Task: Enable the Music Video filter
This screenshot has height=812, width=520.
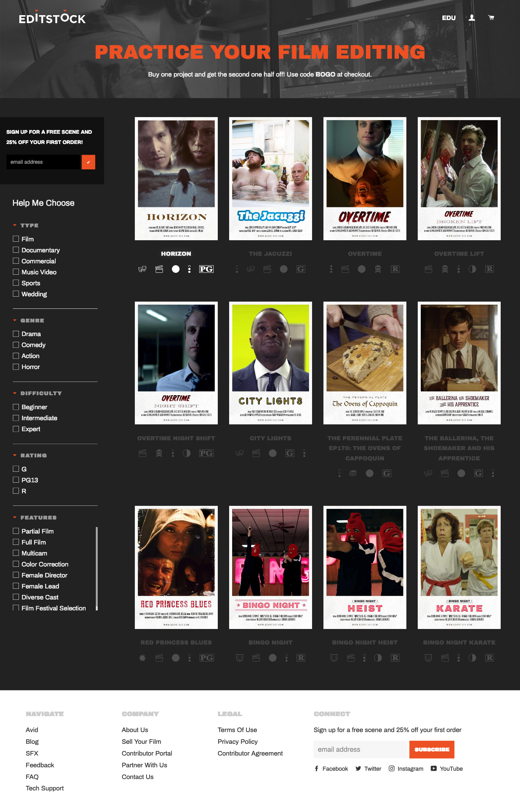Action: coord(16,272)
